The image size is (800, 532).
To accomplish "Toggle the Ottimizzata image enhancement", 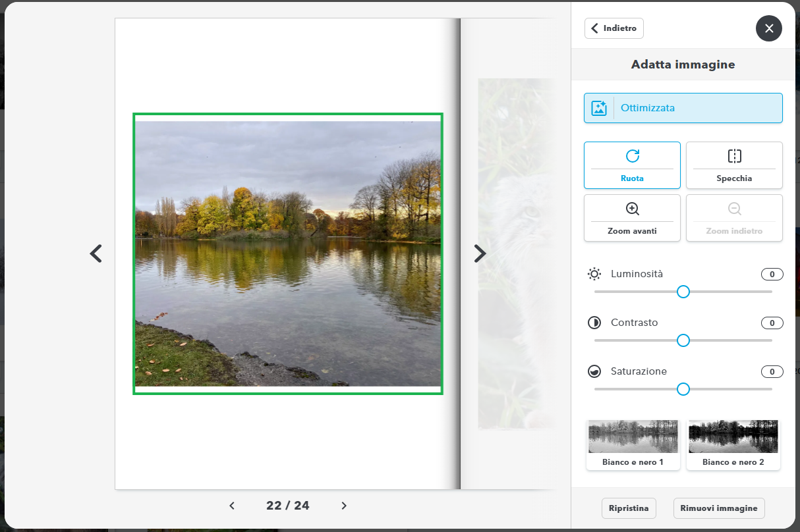I will tap(683, 108).
